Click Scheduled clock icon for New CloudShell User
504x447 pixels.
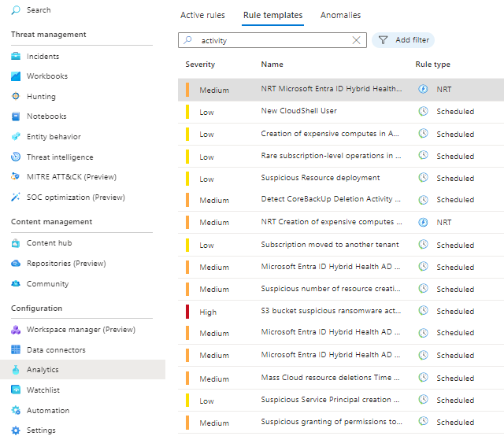click(x=423, y=111)
